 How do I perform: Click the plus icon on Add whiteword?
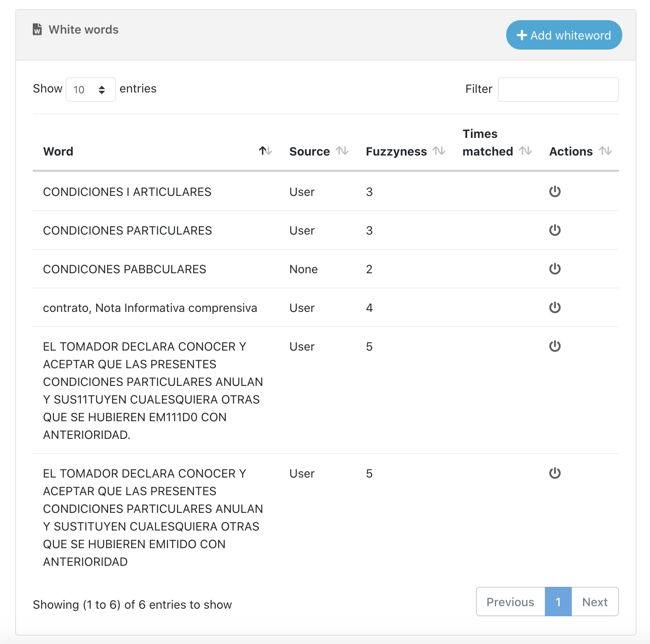(521, 35)
